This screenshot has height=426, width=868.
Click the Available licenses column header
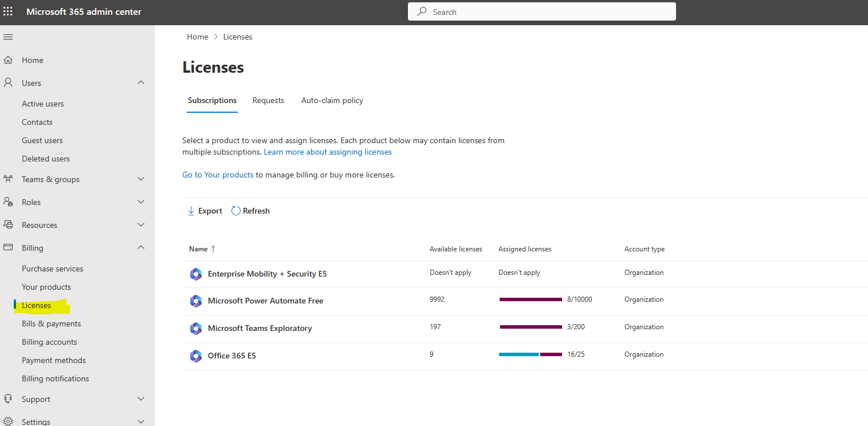point(456,249)
